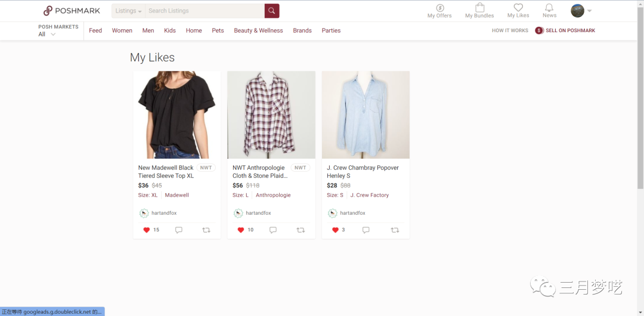Open the Parties menu
This screenshot has width=644, height=316.
tap(331, 30)
